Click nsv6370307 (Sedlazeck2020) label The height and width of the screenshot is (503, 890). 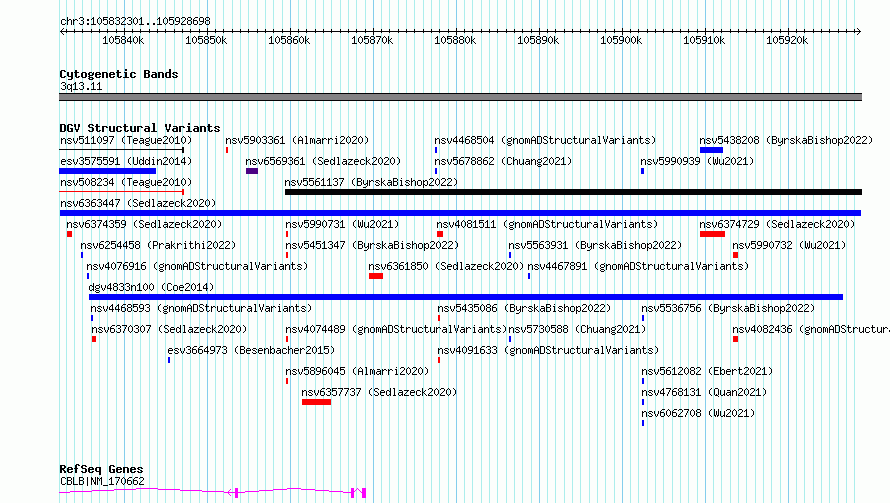[169, 329]
